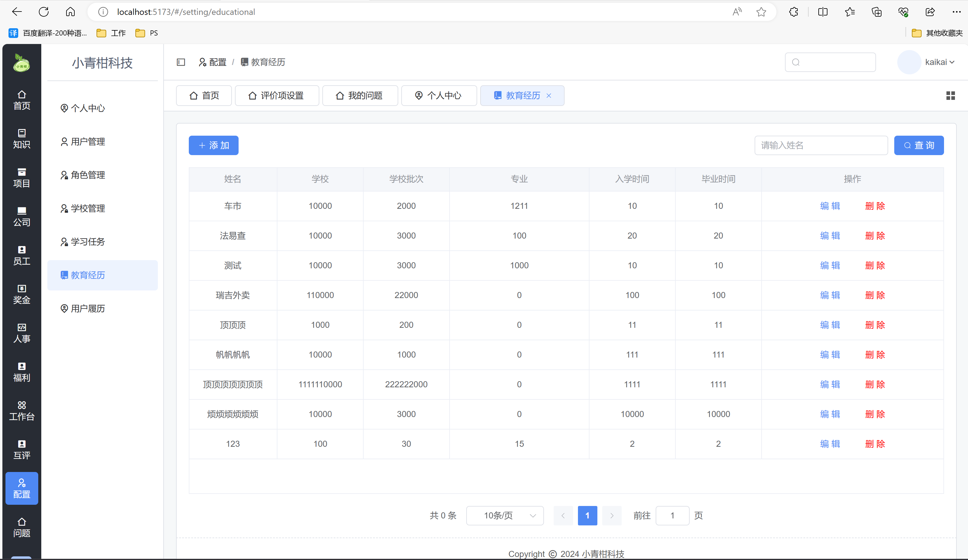Viewport: 968px width, 560px height.
Task: Select page 1 in pagination
Action: (587, 515)
